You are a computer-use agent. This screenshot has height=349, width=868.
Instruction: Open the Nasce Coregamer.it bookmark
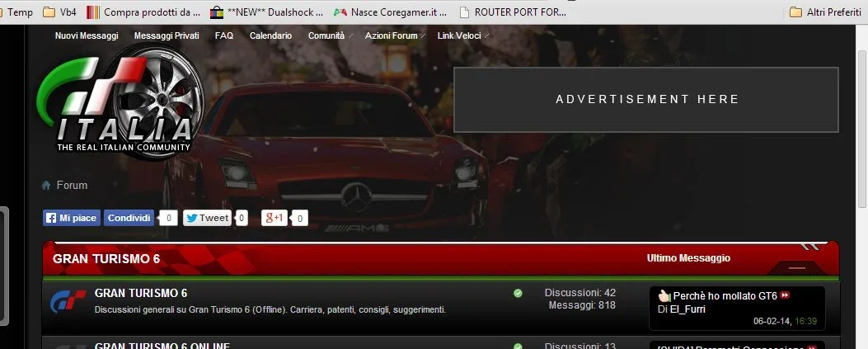point(390,12)
